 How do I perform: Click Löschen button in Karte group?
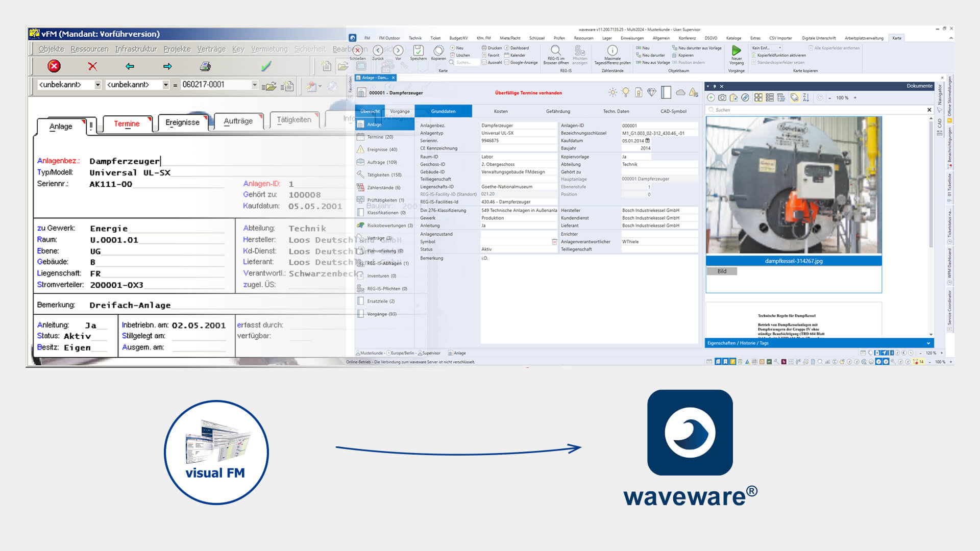460,55
